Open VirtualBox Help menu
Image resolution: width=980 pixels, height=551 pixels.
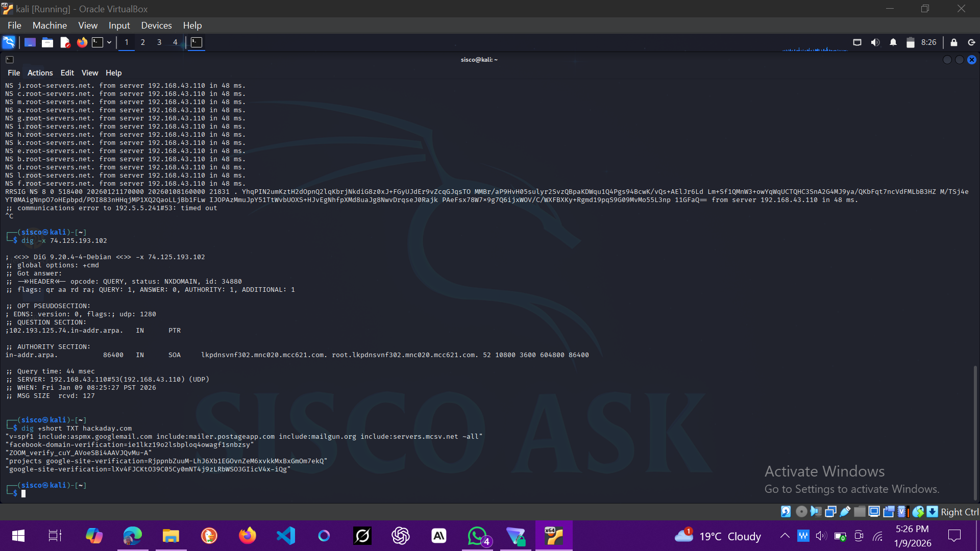(192, 26)
